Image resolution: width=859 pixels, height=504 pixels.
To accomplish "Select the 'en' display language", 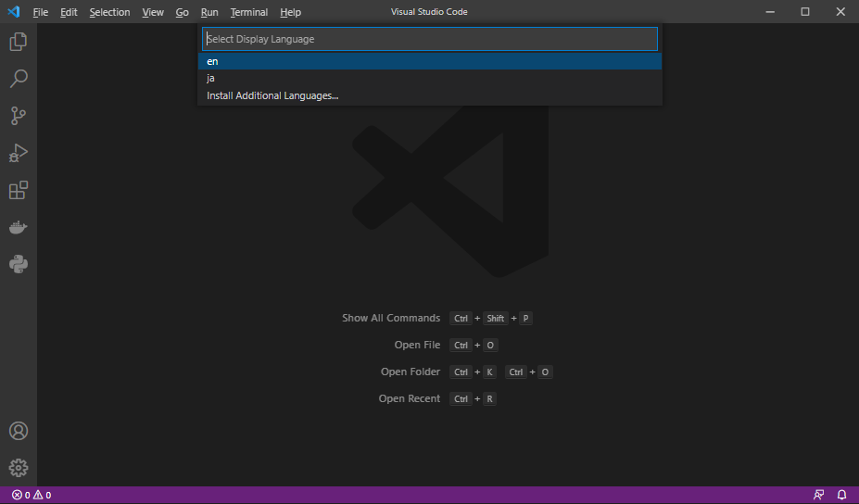I will coord(430,61).
